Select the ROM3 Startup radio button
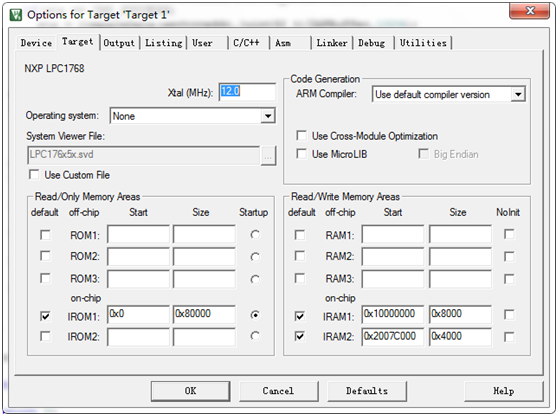Screen dimensions: 558x416 (255, 279)
